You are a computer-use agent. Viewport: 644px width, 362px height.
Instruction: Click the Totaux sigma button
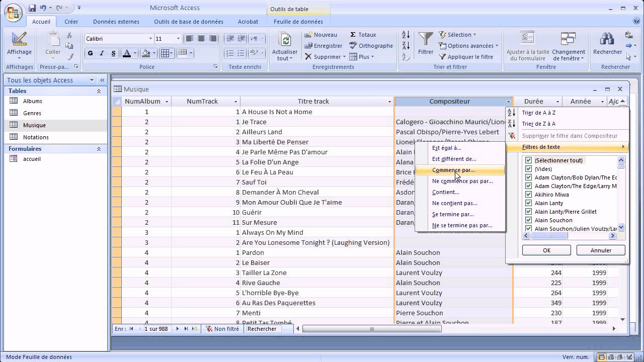tap(363, 35)
